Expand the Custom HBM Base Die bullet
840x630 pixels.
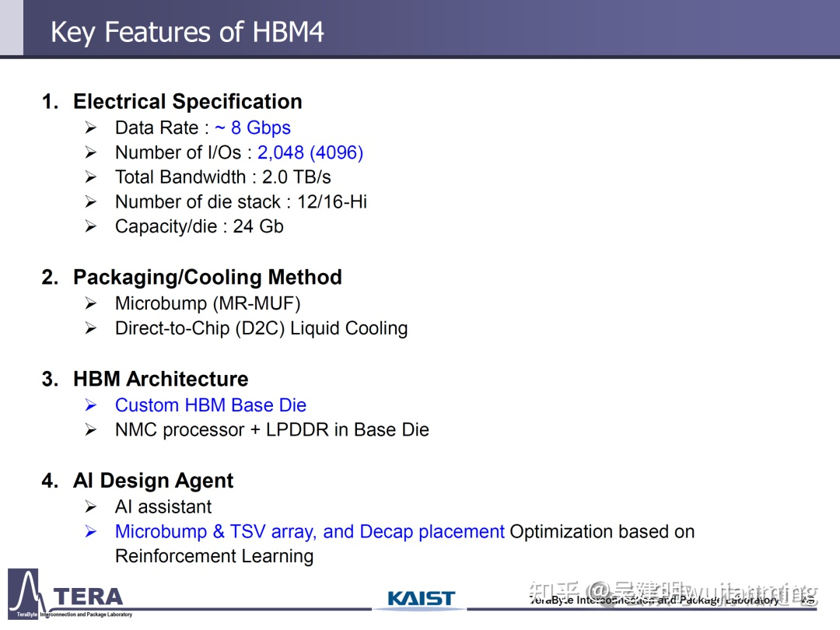(x=211, y=405)
